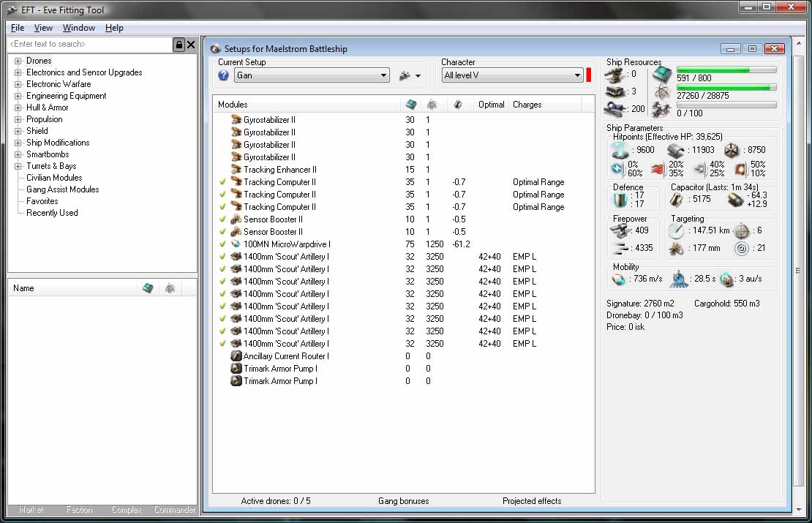Click the lock icon beside the search box

click(178, 45)
